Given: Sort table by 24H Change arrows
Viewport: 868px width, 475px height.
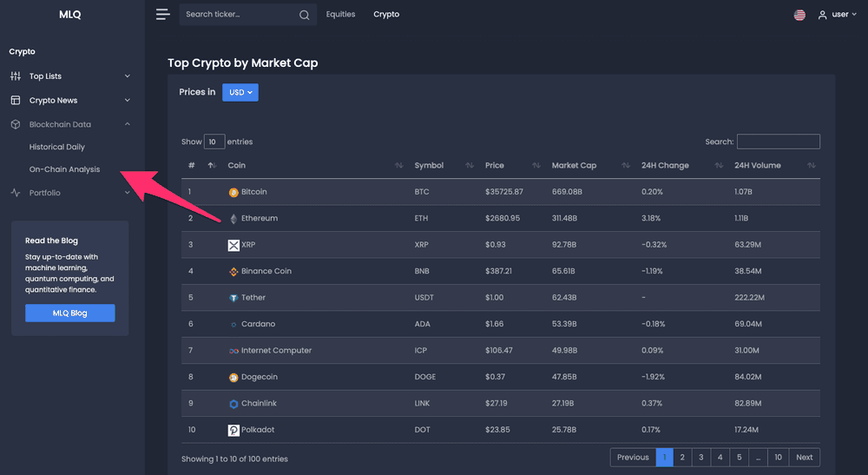Looking at the screenshot, I should pyautogui.click(x=719, y=166).
